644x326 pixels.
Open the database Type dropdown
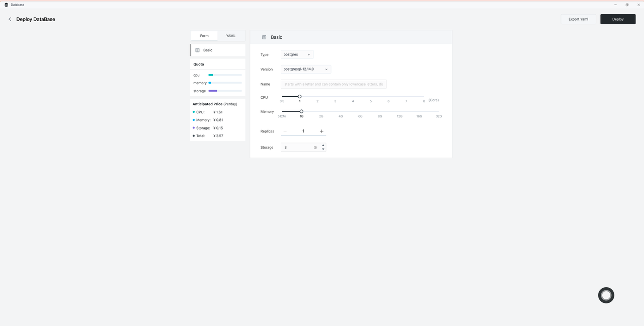tap(297, 54)
